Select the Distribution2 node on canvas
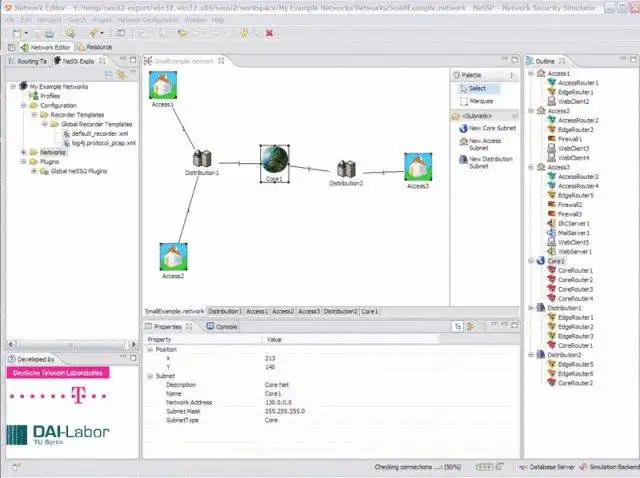The height and width of the screenshot is (478, 640). [347, 169]
